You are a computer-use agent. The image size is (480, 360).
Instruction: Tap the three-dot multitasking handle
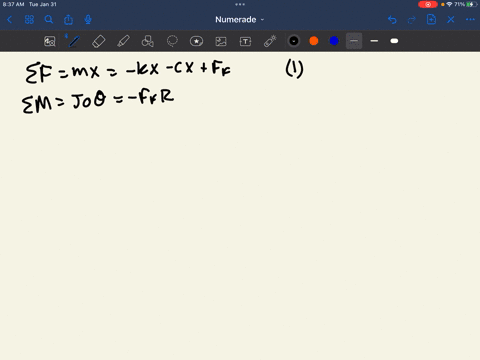240,4
